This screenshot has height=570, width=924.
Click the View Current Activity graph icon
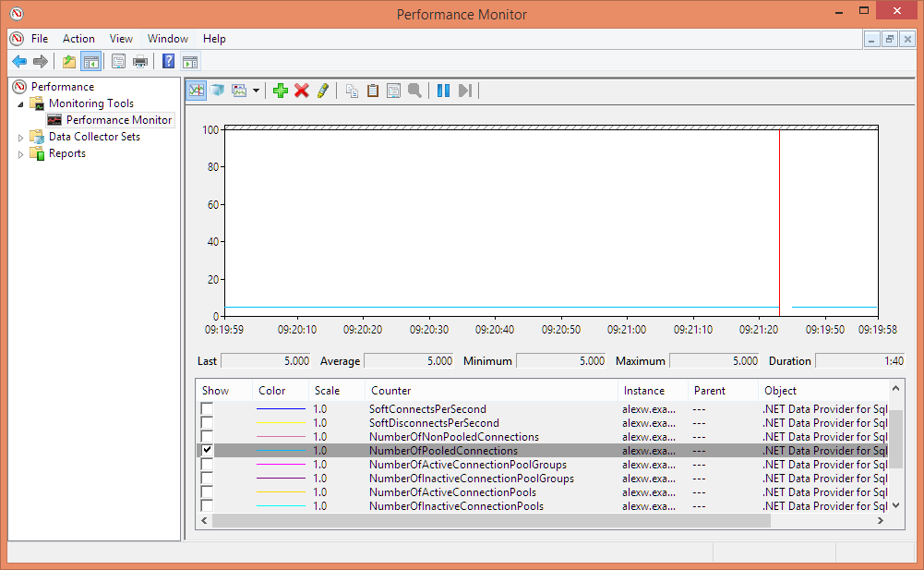coord(197,91)
